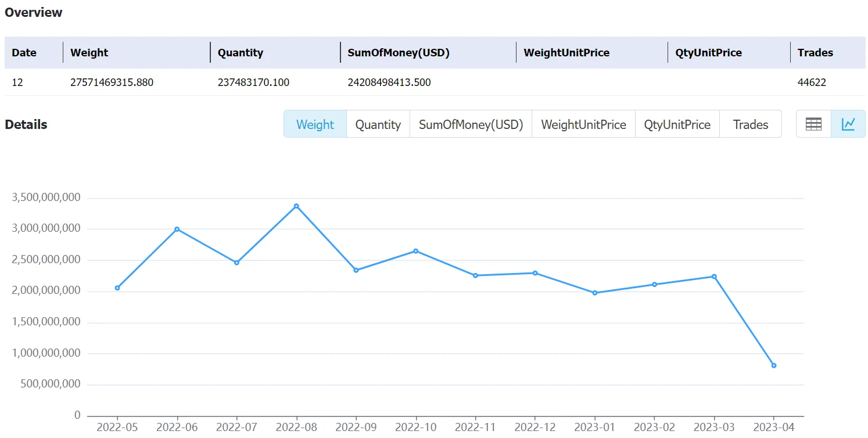Screen dimensions: 868x438
Task: Select the 2022-10 data point
Action: (416, 251)
